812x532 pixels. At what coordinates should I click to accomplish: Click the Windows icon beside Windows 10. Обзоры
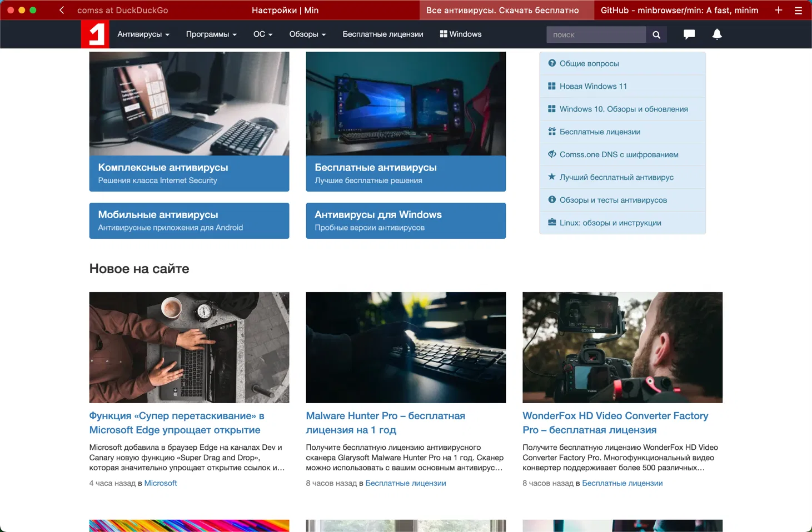pos(552,109)
